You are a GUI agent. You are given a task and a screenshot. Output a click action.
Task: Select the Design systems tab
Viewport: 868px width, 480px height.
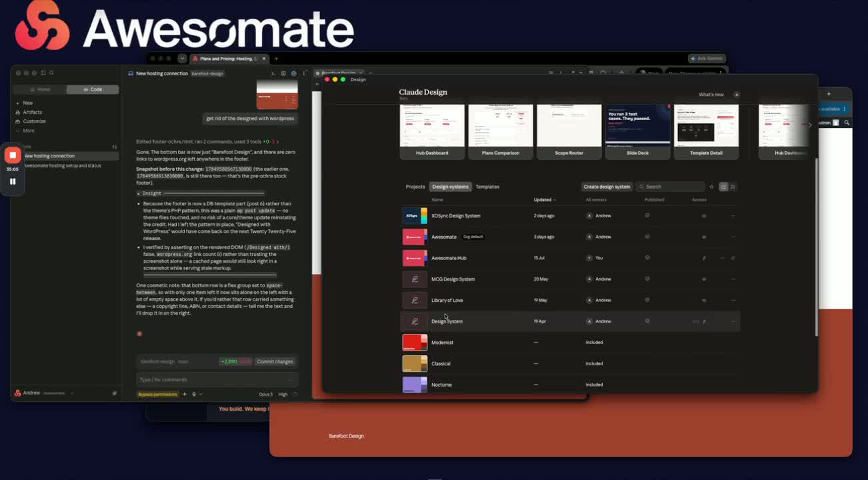point(450,187)
